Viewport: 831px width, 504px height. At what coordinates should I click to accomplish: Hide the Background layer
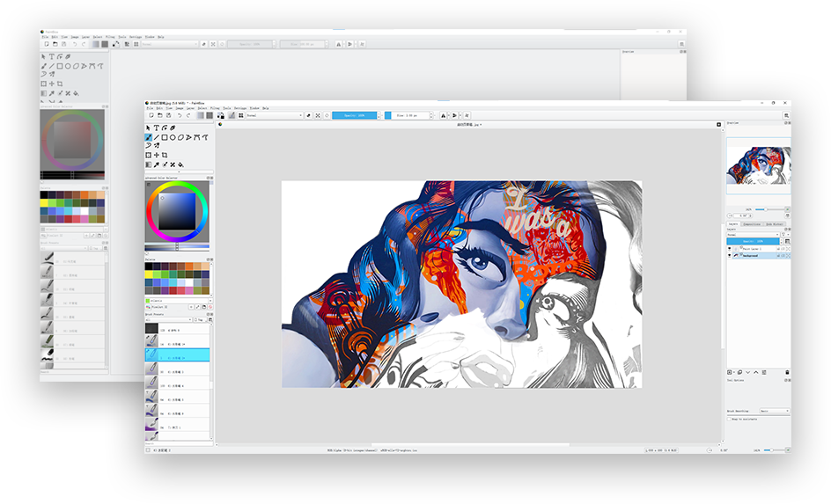coord(730,255)
